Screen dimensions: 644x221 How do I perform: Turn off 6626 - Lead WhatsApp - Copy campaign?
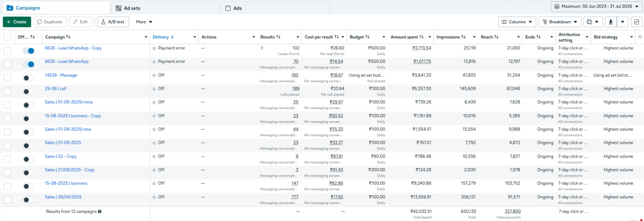[29, 50]
